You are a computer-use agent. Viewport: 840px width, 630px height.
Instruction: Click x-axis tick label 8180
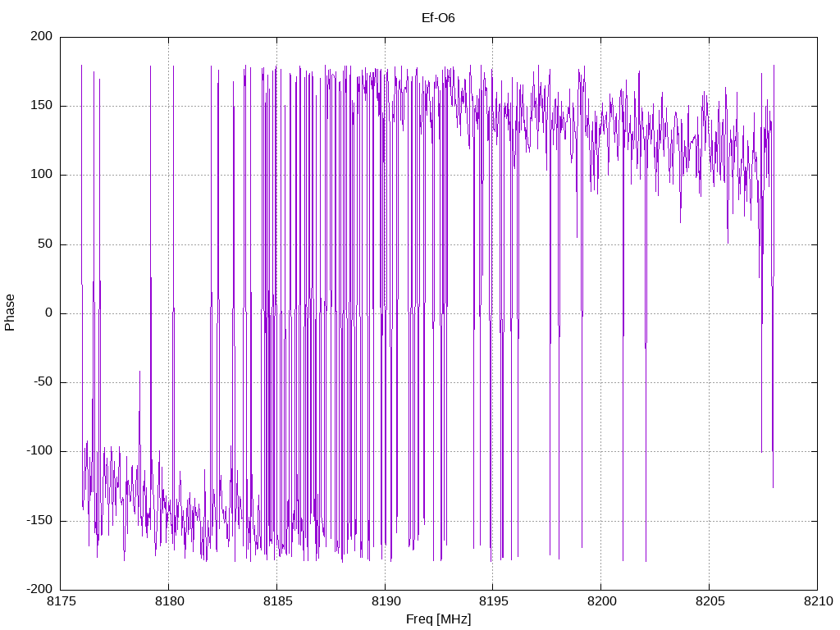tap(169, 601)
